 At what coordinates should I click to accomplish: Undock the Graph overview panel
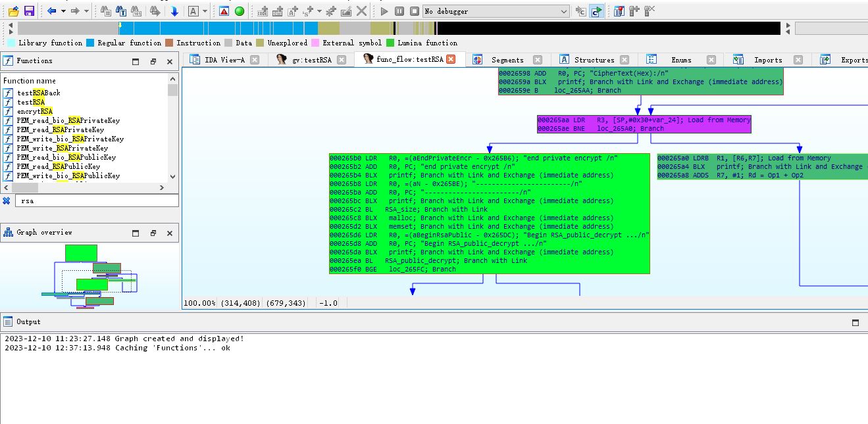(x=153, y=233)
